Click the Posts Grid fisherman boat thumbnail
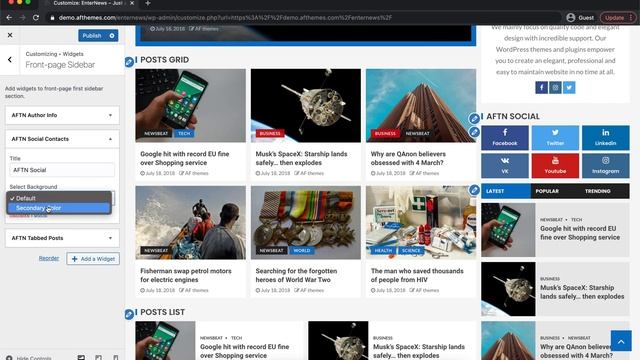This screenshot has height=360, width=640. [x=191, y=222]
